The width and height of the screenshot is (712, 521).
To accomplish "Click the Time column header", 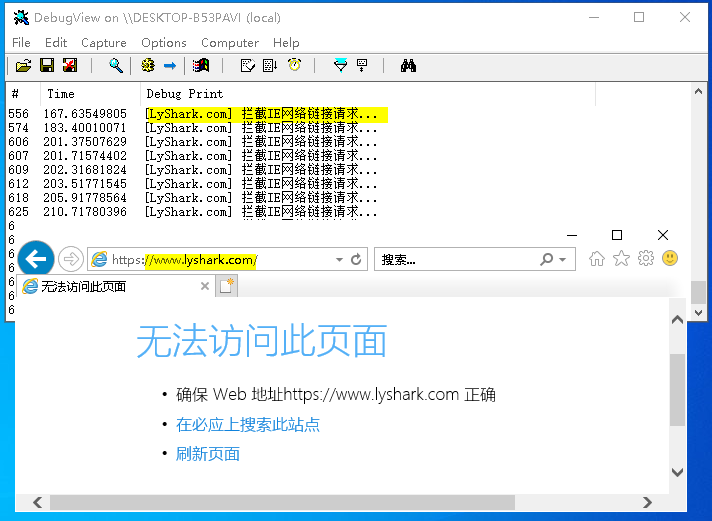I will point(90,94).
